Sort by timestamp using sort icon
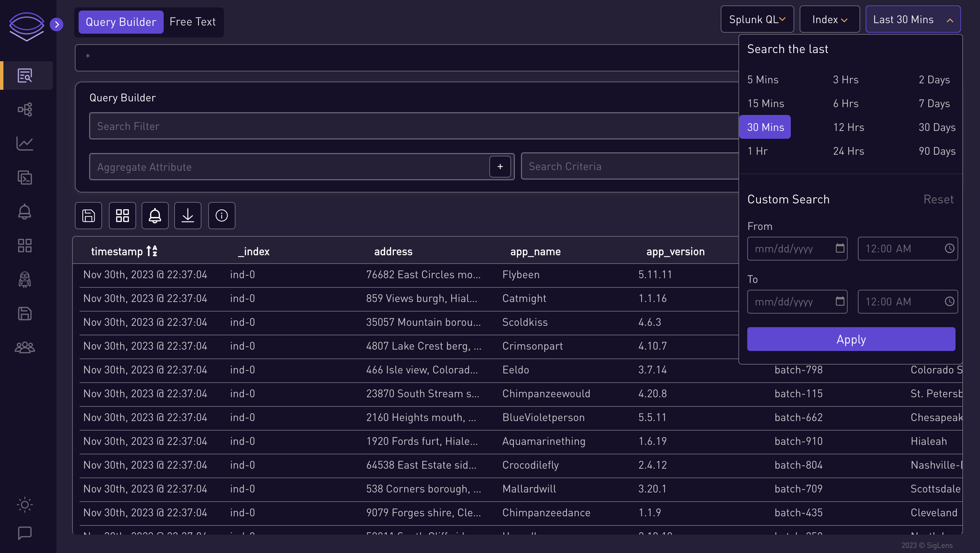 [x=152, y=251]
